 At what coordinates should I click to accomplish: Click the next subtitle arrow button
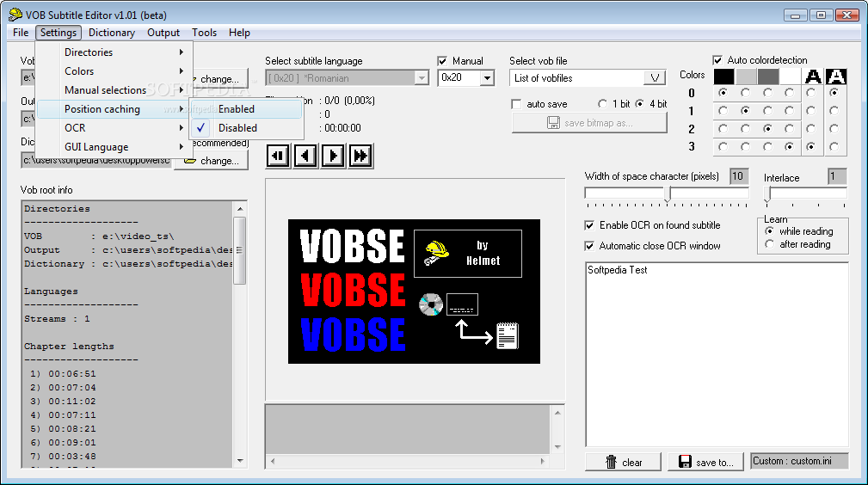333,156
